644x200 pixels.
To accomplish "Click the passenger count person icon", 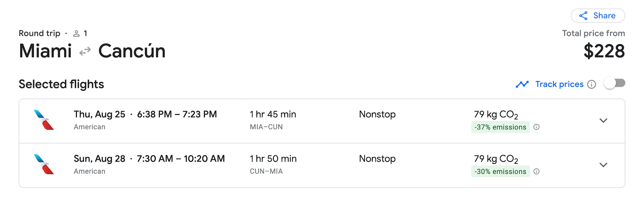I will tap(76, 33).
